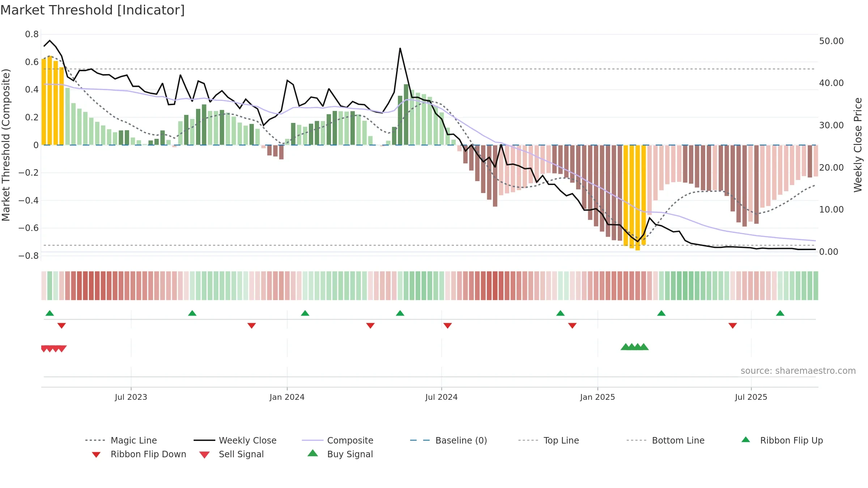Click the 50.00 price axis label
868x488 pixels.
[831, 41]
